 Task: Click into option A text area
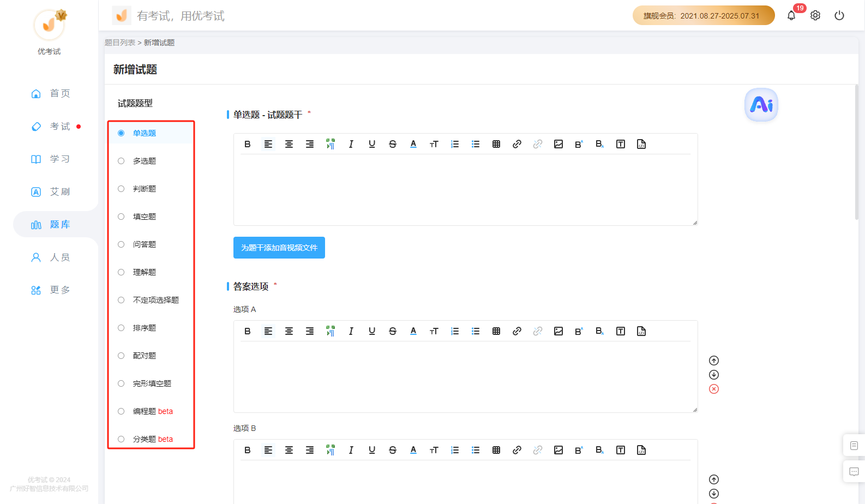[465, 376]
